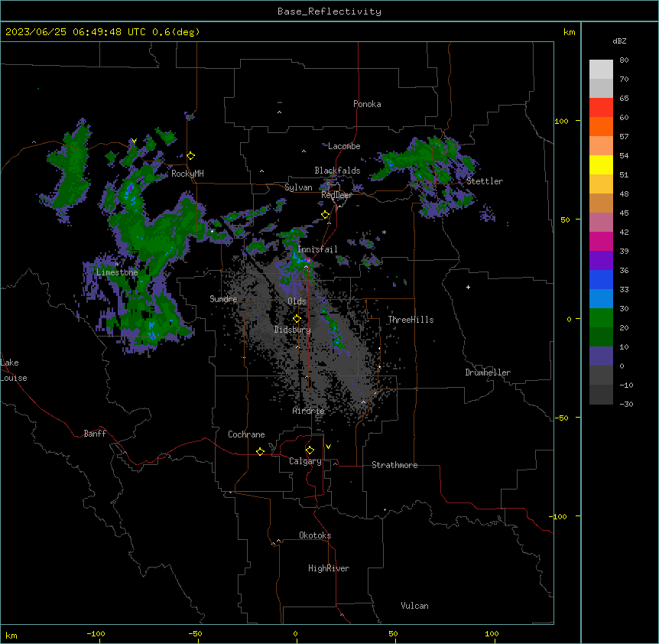This screenshot has height=644, width=659.
Task: Click the Okotoks label
Action: (315, 535)
